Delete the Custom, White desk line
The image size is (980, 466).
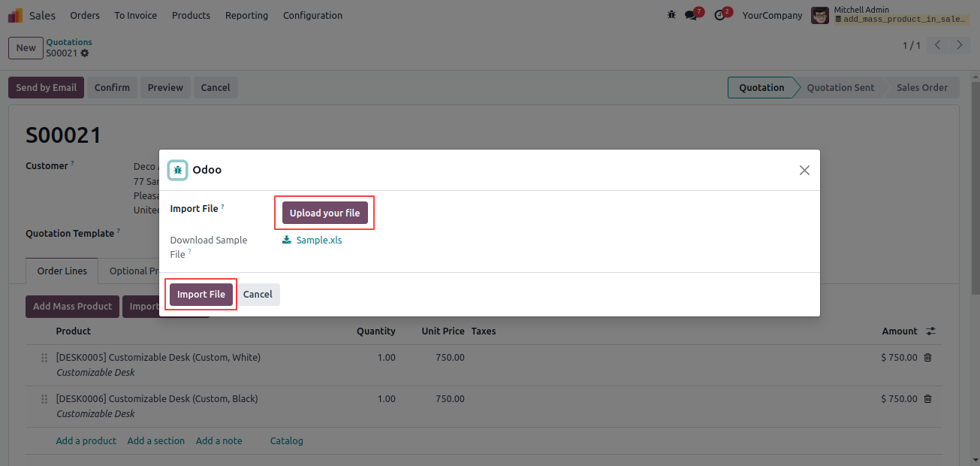coord(927,358)
